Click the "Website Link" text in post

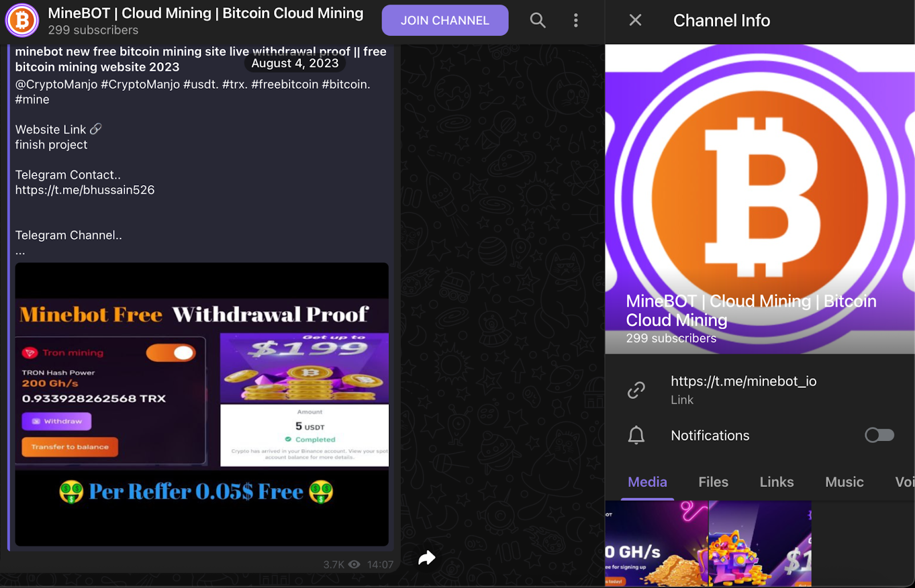[x=50, y=129]
